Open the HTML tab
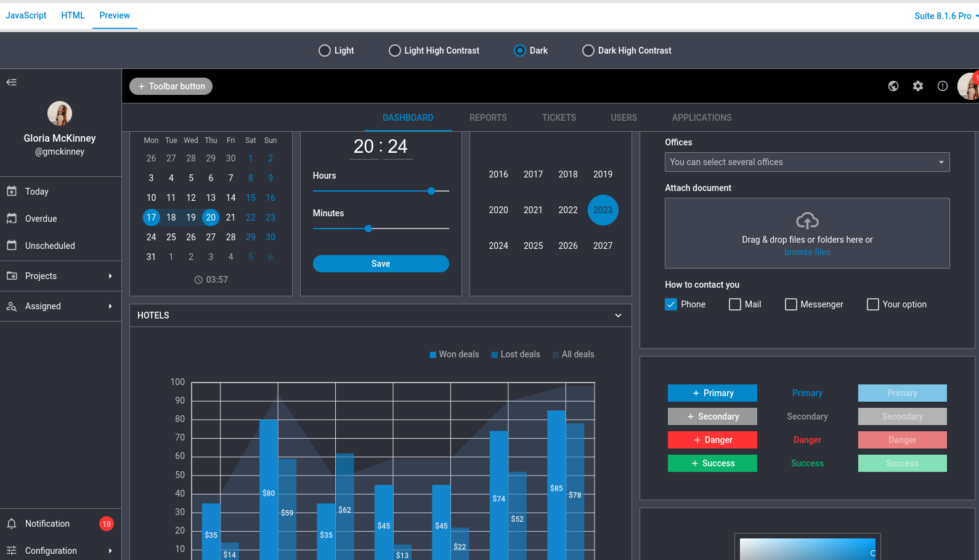 pos(73,15)
